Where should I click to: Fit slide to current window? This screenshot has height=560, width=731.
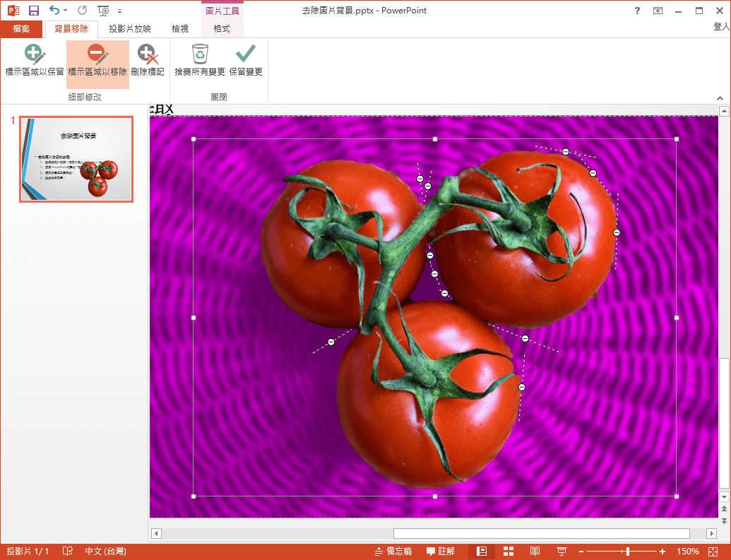pos(713,551)
